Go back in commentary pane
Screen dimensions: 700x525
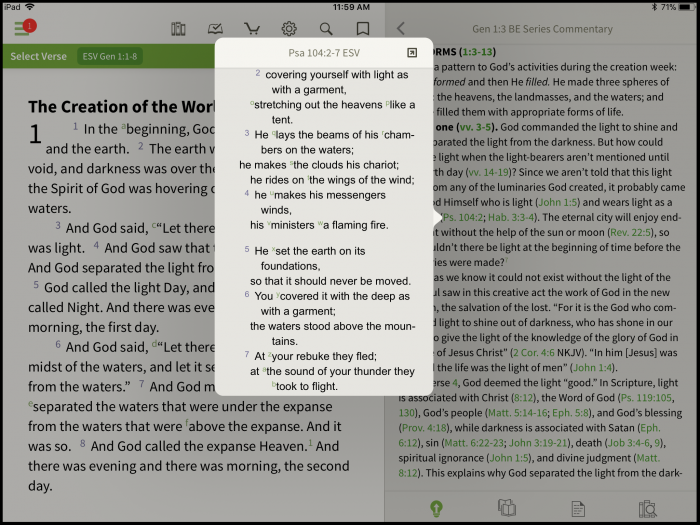click(x=400, y=29)
